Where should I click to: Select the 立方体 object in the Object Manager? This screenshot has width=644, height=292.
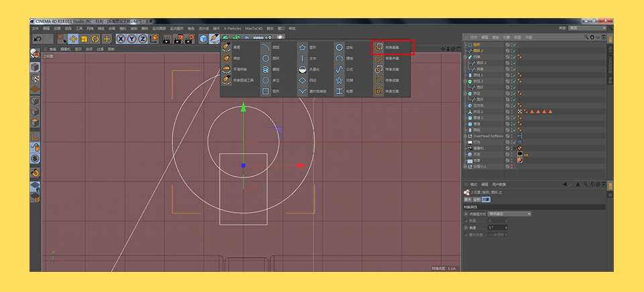[479, 105]
